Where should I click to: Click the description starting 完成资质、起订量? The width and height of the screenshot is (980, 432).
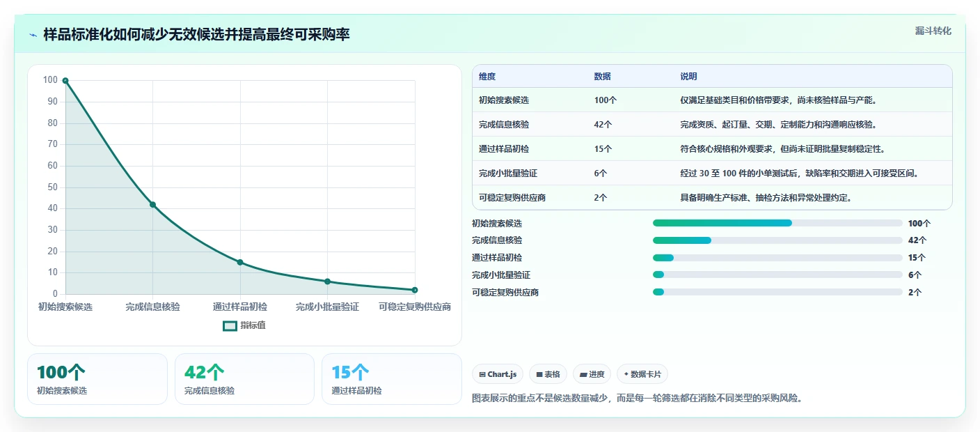[778, 125]
